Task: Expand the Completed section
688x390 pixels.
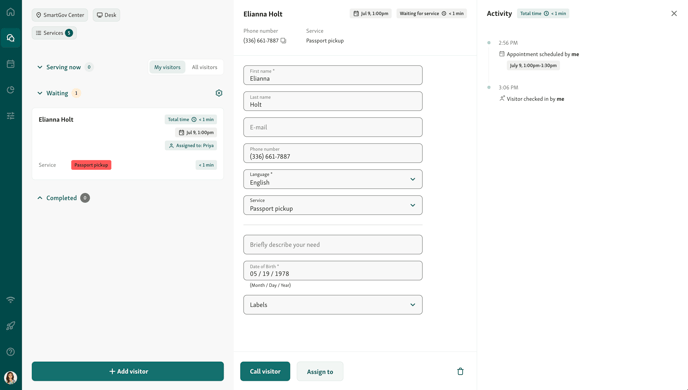Action: tap(40, 198)
